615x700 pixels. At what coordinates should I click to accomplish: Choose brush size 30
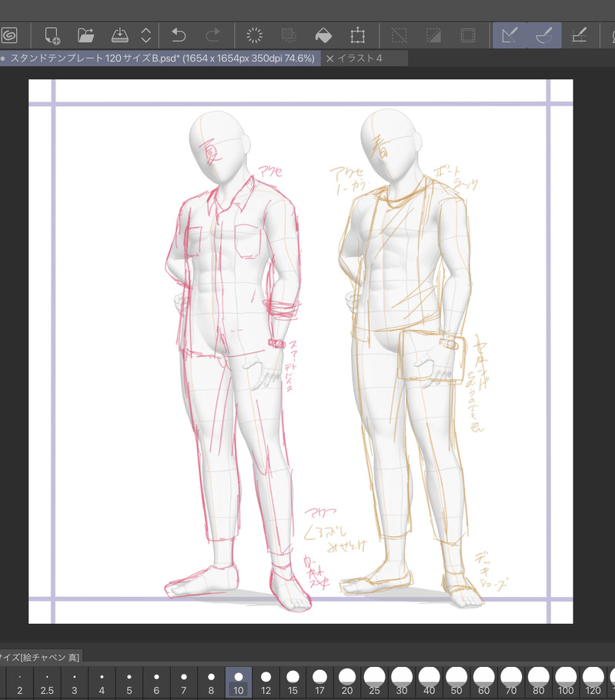point(402,682)
